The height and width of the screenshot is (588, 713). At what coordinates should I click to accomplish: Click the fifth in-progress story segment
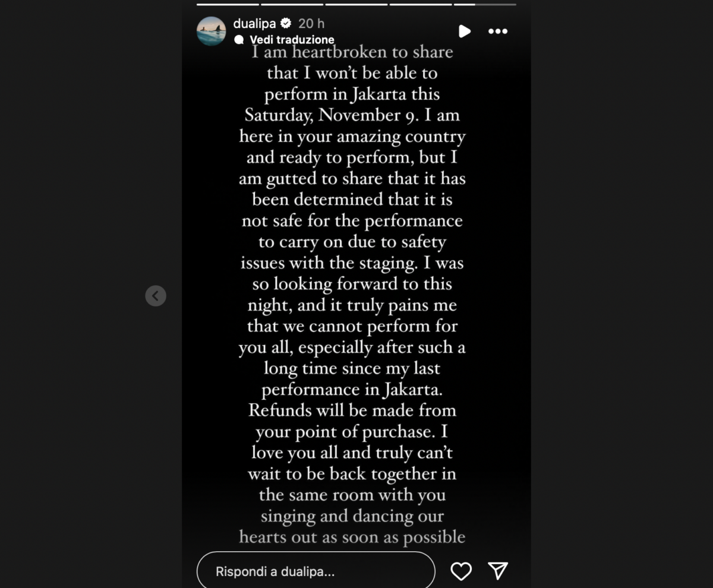click(485, 4)
